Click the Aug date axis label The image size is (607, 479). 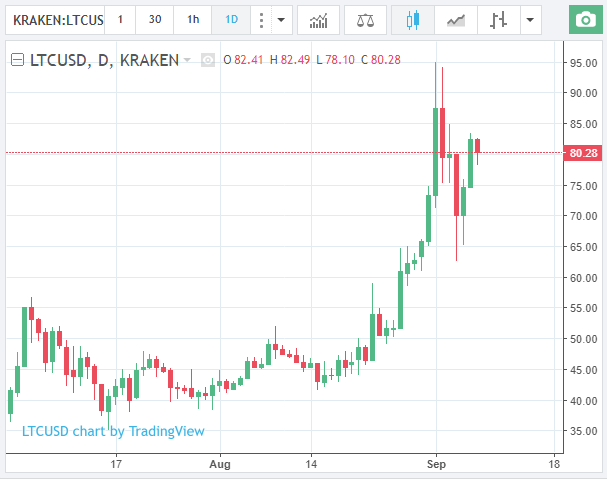[220, 464]
